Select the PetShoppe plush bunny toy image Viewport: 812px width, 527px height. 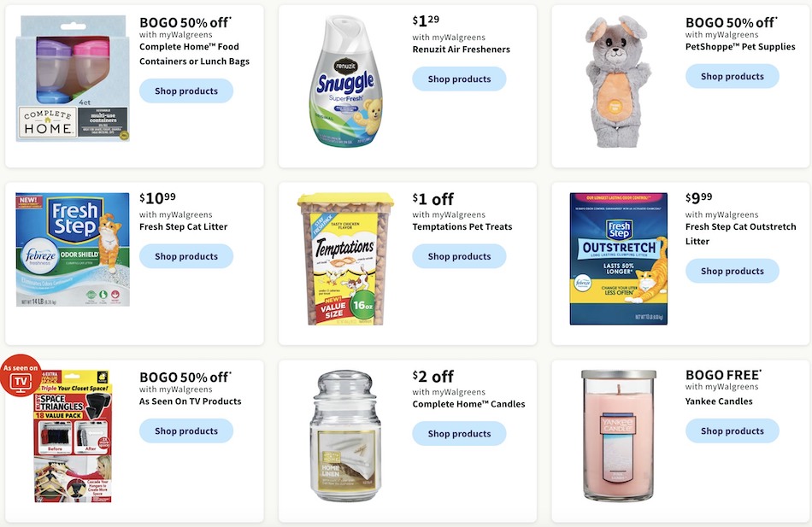618,81
